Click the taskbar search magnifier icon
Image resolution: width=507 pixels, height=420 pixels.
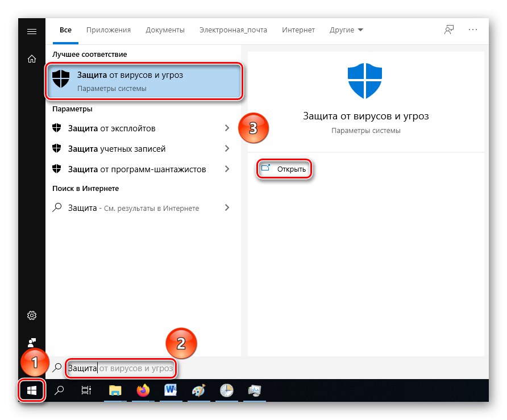59,390
